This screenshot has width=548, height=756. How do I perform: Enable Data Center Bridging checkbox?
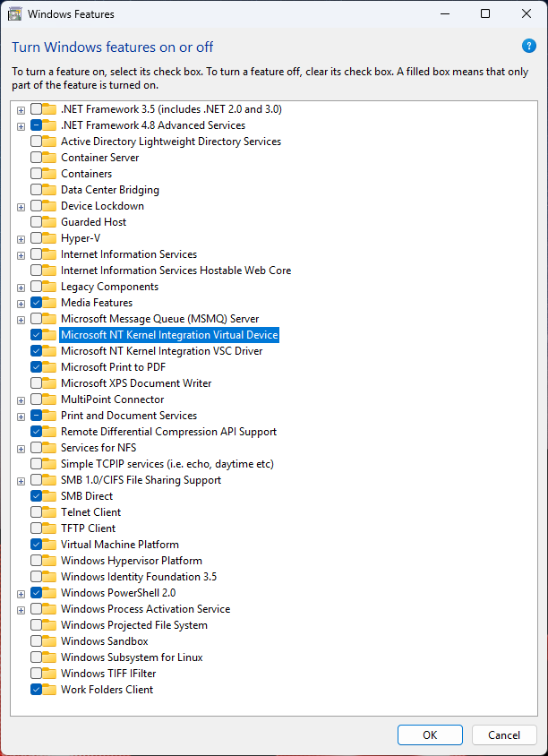(36, 190)
